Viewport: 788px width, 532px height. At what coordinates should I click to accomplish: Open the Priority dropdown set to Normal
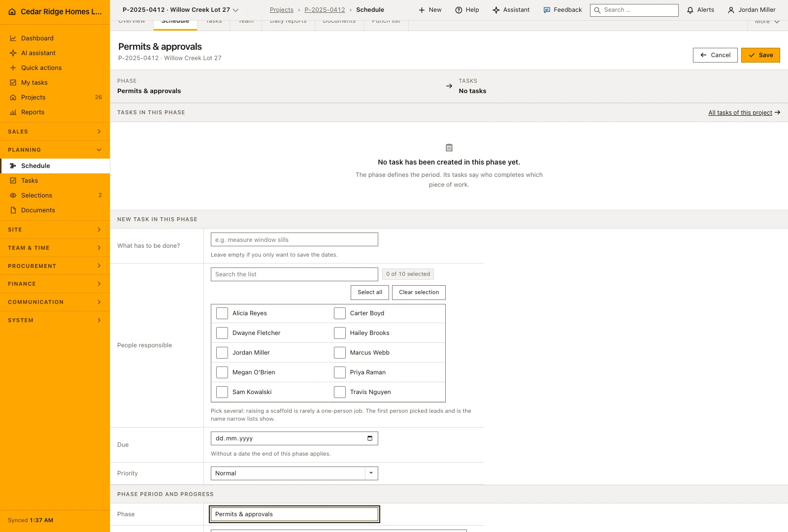294,473
